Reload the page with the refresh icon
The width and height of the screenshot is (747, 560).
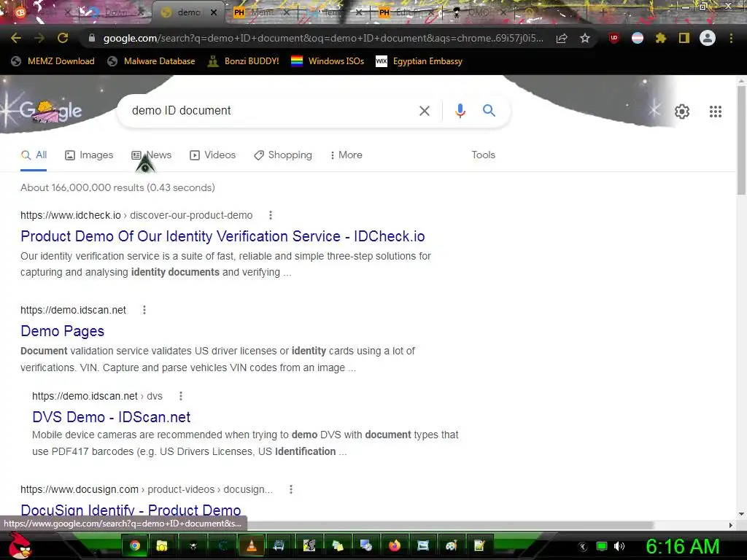(63, 38)
